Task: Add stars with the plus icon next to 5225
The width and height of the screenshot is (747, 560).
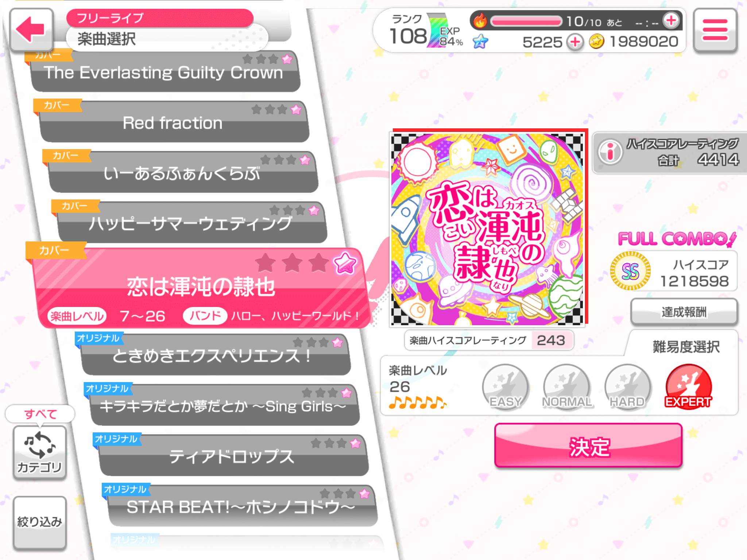Action: (x=575, y=42)
